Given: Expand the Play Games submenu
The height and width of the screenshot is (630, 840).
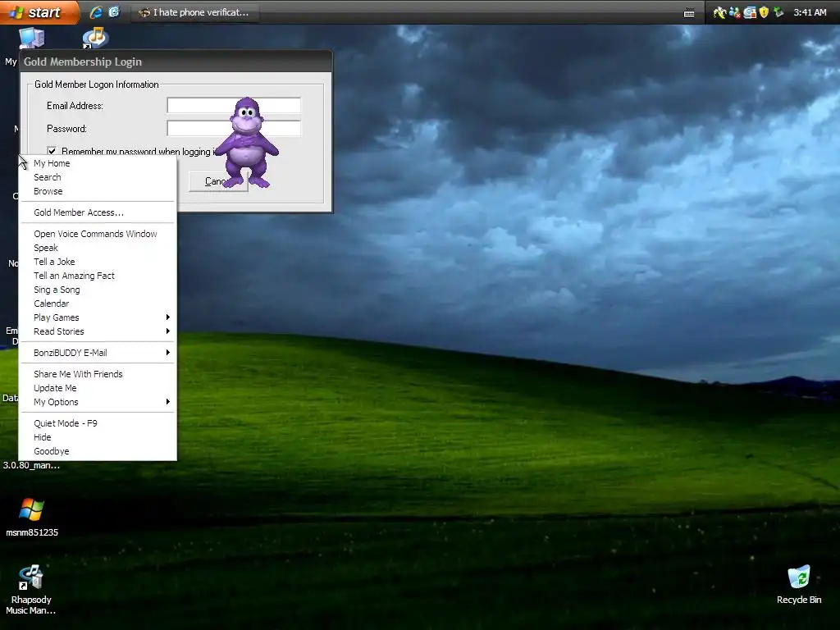Looking at the screenshot, I should tap(98, 317).
